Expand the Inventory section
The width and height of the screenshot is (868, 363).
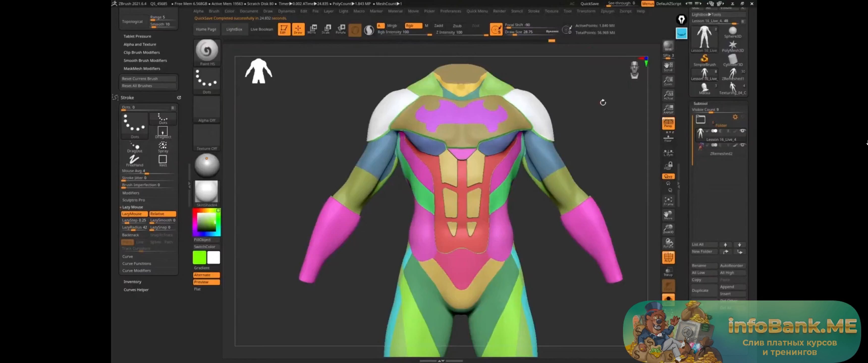[x=132, y=282]
